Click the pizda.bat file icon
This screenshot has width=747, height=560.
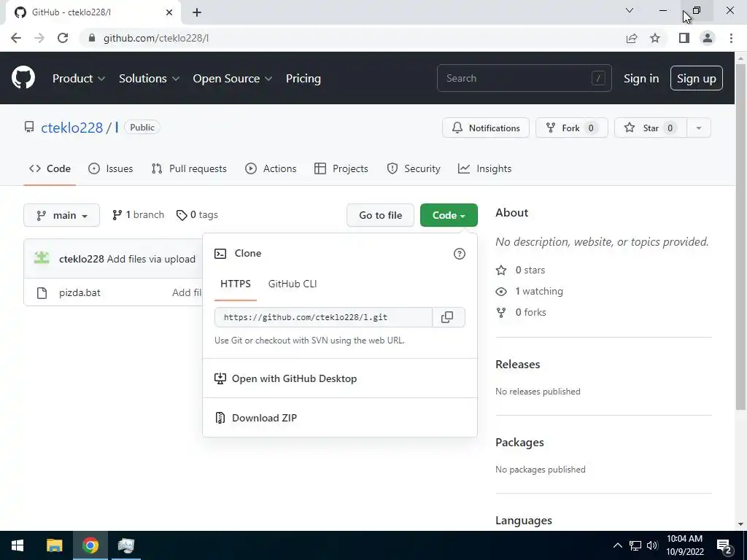(42, 293)
